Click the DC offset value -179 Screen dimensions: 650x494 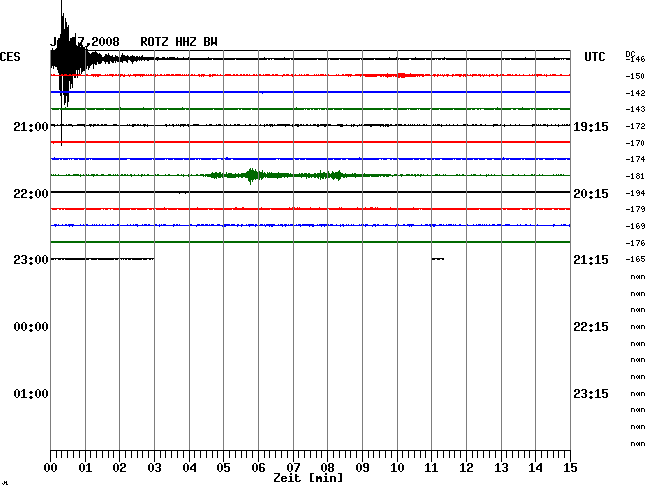pos(635,209)
